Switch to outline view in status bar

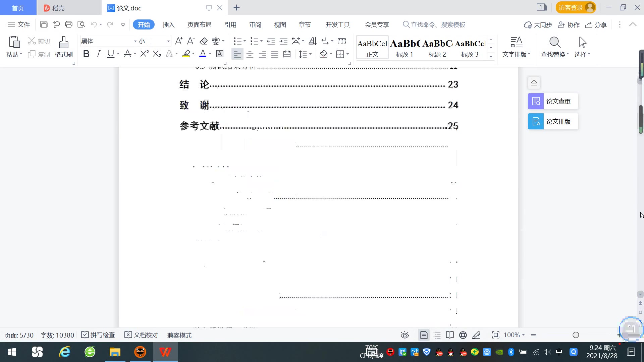[437, 335]
